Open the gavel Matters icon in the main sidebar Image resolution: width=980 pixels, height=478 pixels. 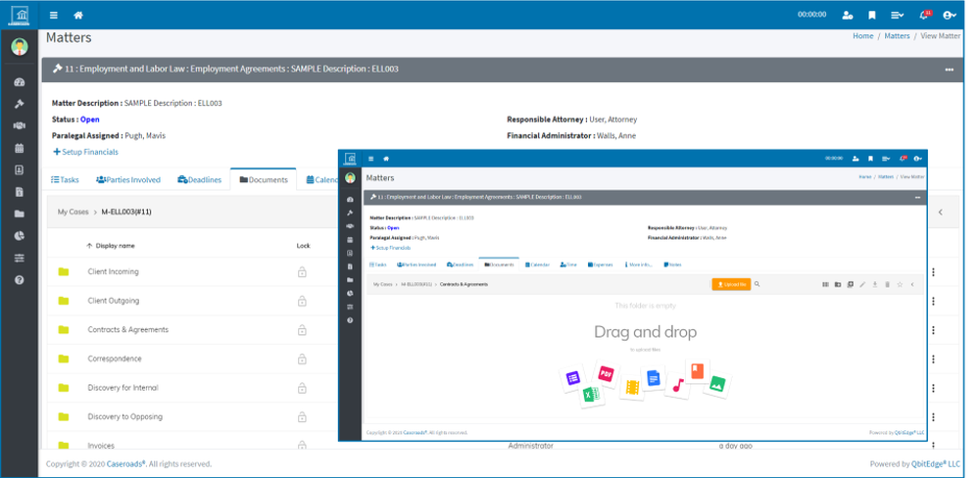(20, 104)
